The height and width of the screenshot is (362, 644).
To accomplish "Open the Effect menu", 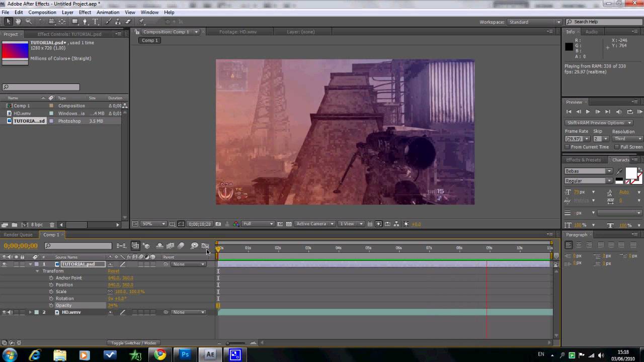I will (x=85, y=12).
